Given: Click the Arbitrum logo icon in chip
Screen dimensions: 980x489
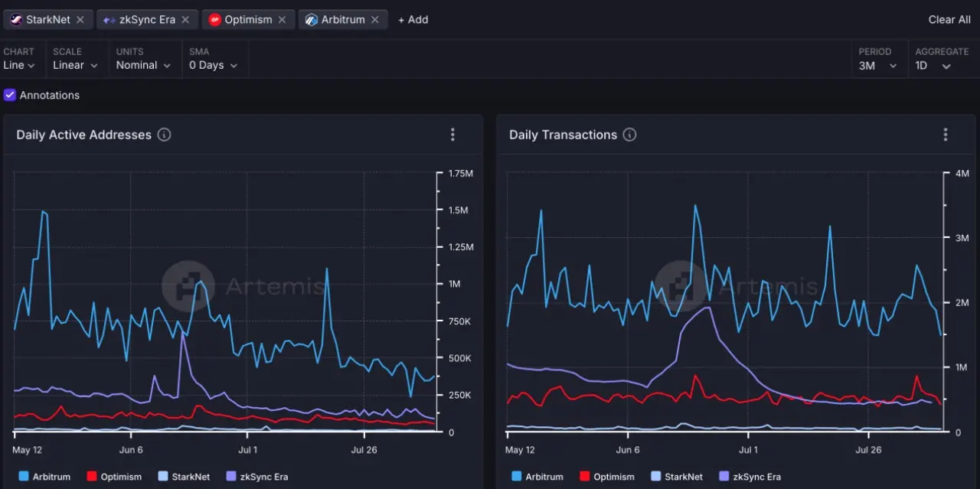Looking at the screenshot, I should tap(311, 20).
